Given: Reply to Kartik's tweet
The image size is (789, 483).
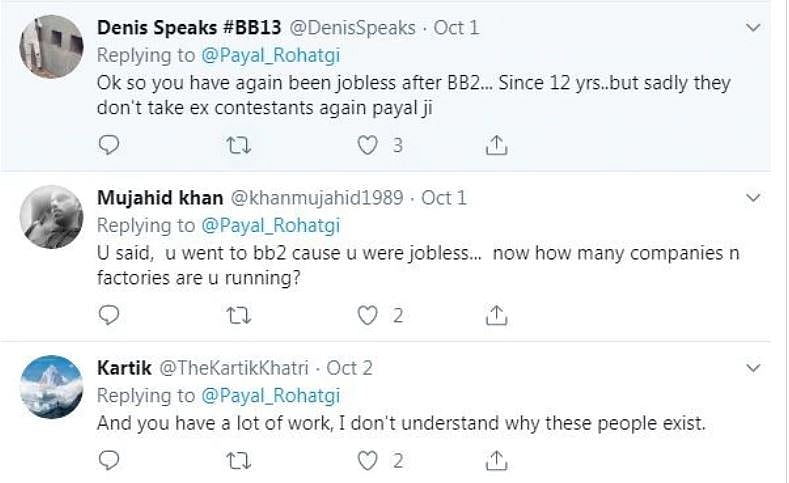Looking at the screenshot, I should 109,460.
